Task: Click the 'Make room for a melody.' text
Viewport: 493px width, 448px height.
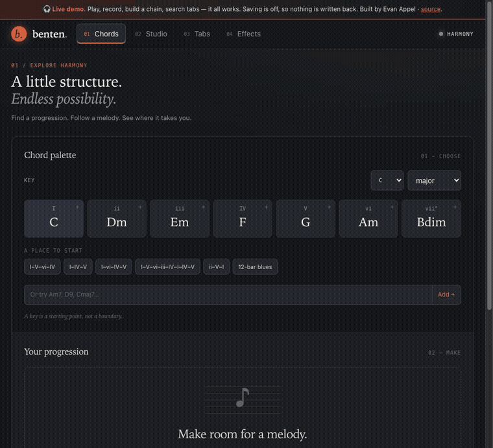Action: [x=243, y=434]
